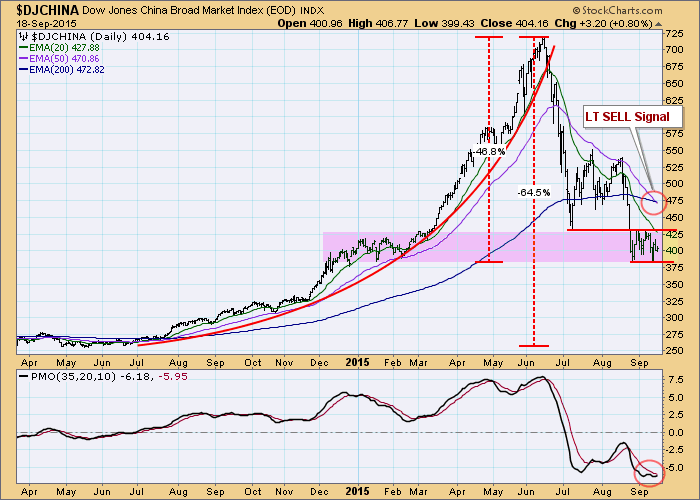Click the Open 400.96 value
Image resolution: width=700 pixels, height=500 pixels.
click(310, 23)
